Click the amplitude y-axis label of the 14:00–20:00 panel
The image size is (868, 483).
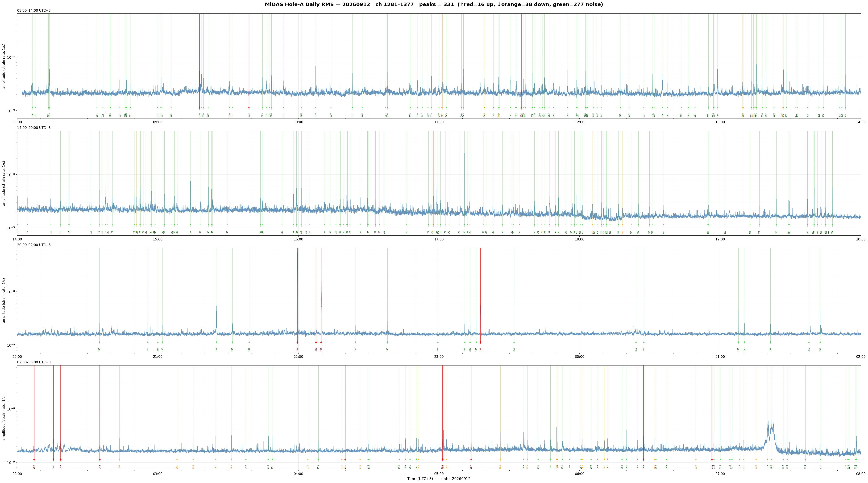[x=4, y=183]
